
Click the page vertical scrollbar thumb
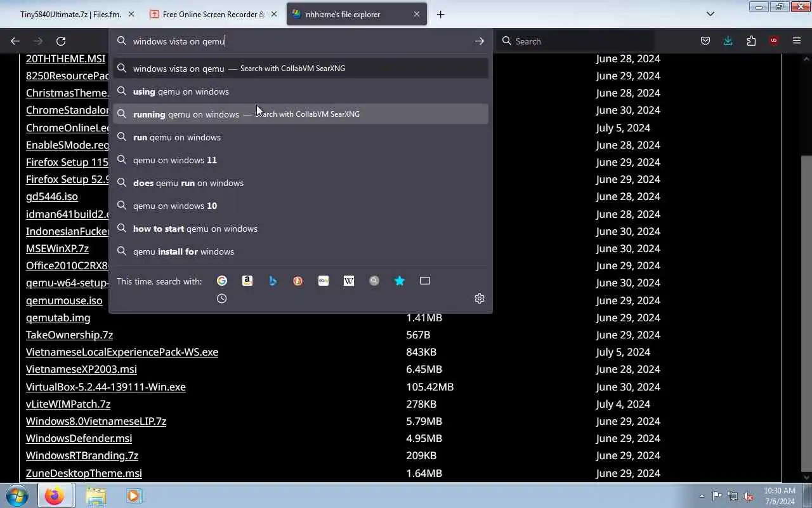[x=807, y=313]
